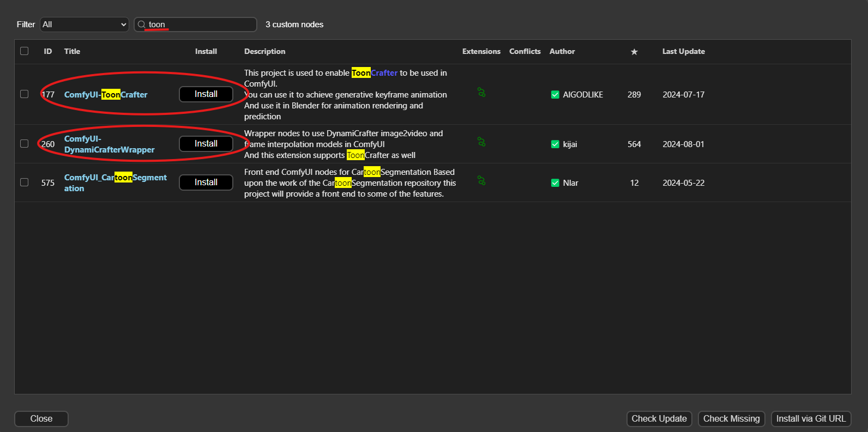The width and height of the screenshot is (868, 432).
Task: Check the ComfyUI-ToonCrafter row checkbox
Action: click(x=24, y=94)
